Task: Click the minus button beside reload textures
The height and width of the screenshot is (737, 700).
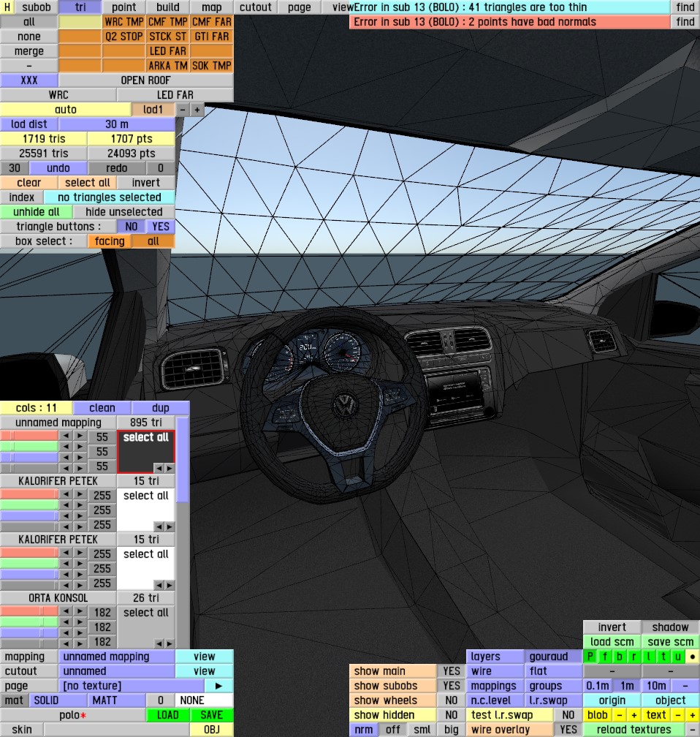Action: click(693, 730)
